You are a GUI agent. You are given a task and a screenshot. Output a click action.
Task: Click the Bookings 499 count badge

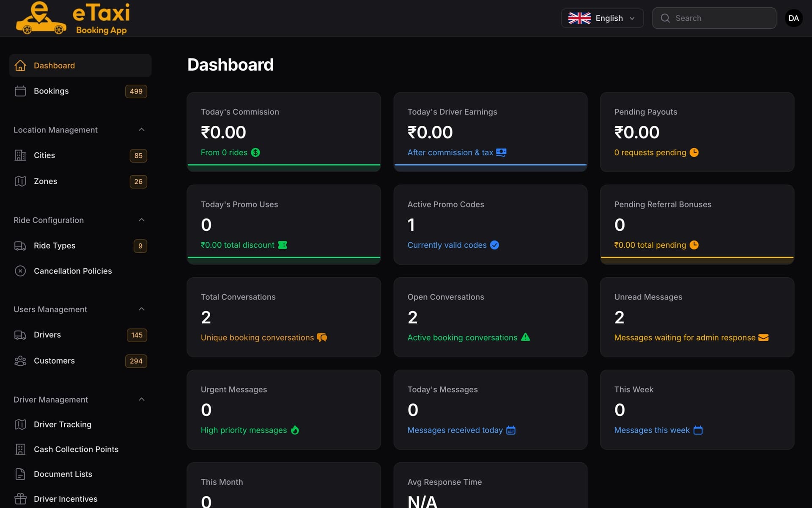click(136, 91)
